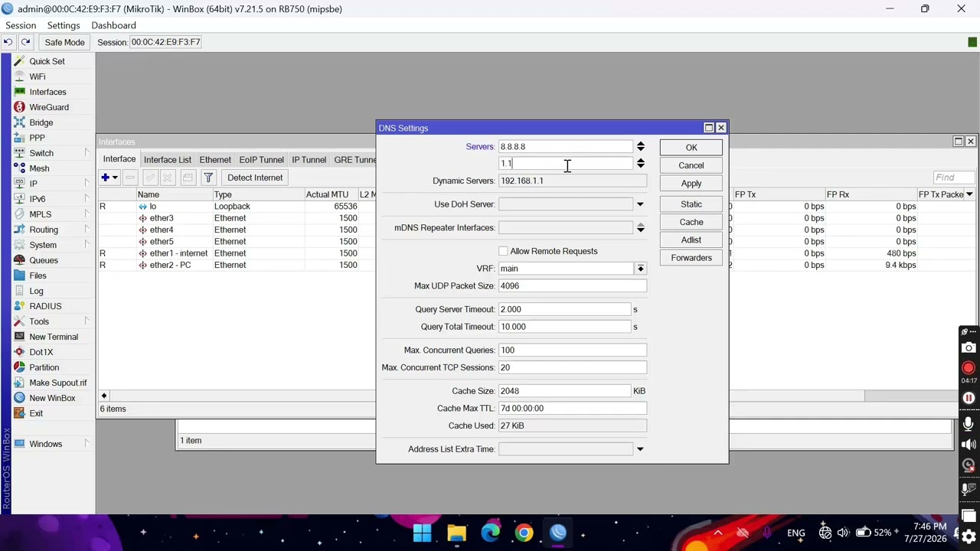980x551 pixels.
Task: Expand the Tools submenu
Action: (87, 321)
